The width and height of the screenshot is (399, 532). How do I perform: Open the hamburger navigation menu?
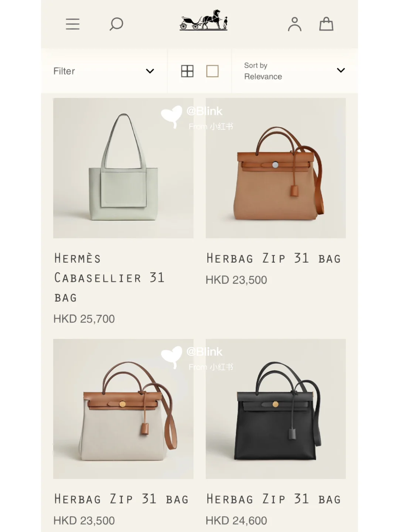click(72, 24)
